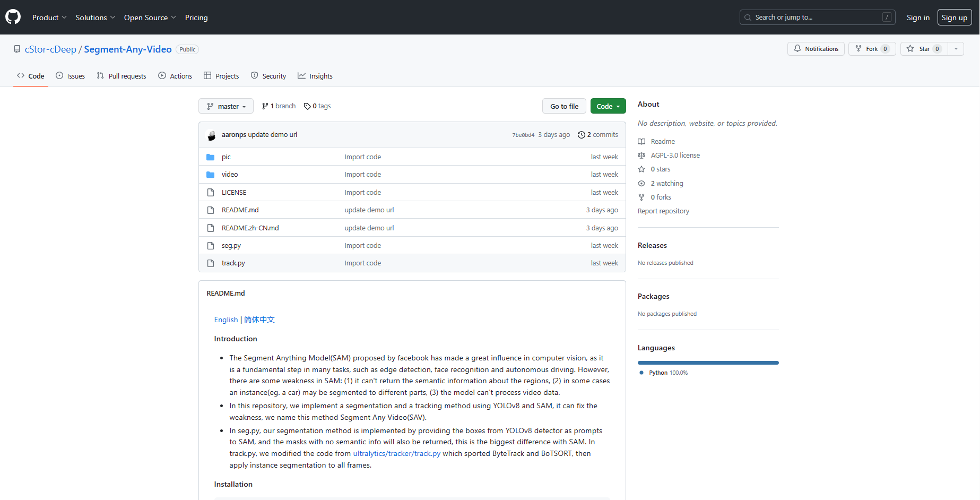Click the tags icon
This screenshot has height=500, width=980.
click(307, 106)
